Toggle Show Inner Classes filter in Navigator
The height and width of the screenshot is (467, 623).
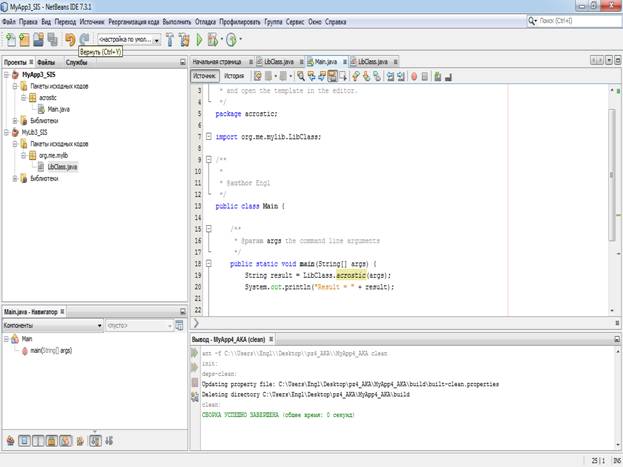pos(66,440)
